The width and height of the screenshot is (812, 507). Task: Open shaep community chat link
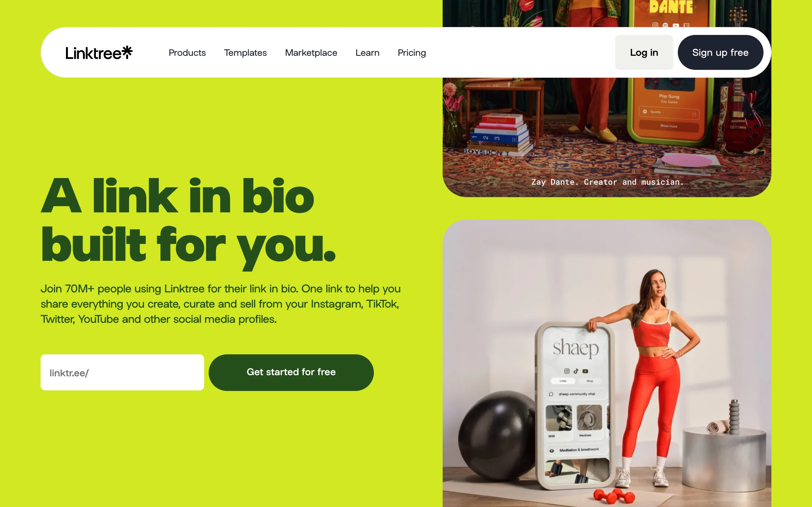coord(577,394)
